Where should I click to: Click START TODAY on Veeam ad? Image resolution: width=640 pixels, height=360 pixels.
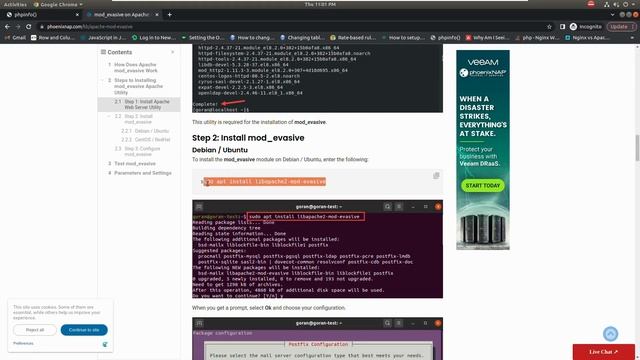coord(483,186)
